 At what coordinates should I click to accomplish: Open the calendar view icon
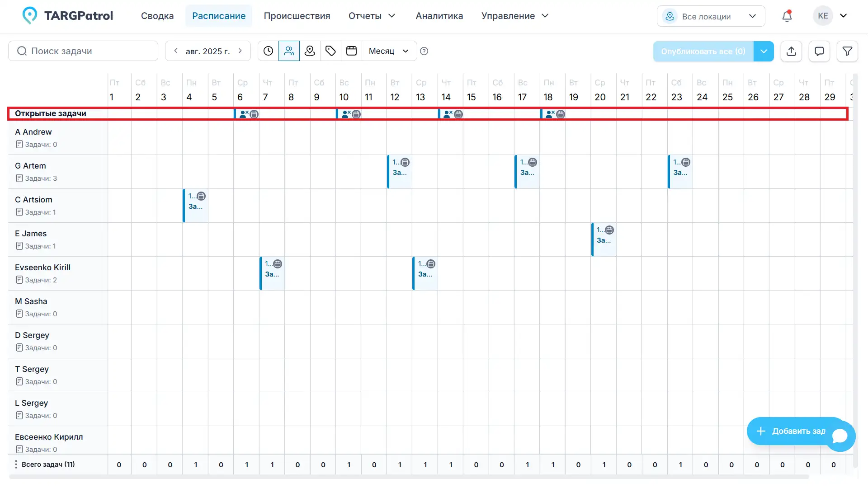click(351, 51)
